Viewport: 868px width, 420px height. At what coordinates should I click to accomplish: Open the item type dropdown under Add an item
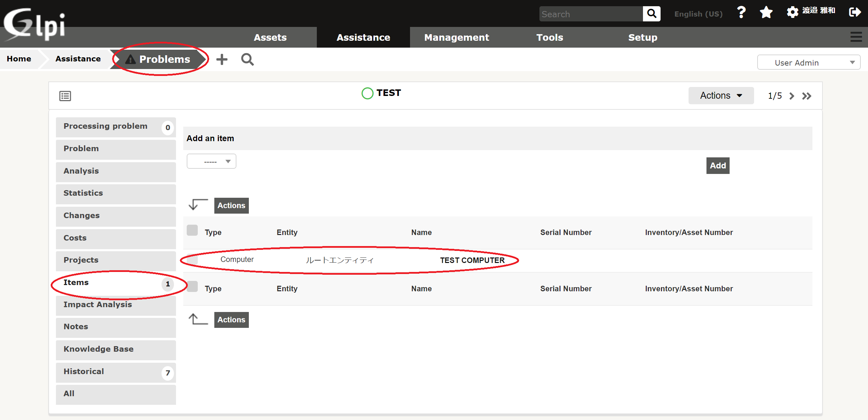click(211, 161)
